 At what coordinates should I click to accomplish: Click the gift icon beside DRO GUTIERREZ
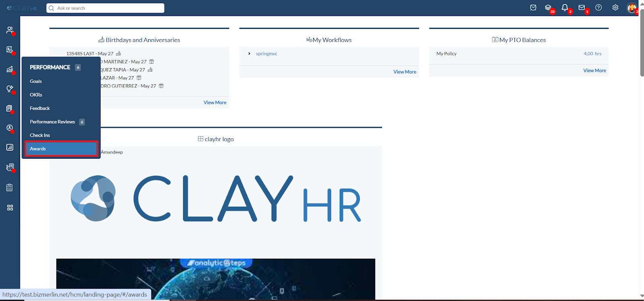(161, 86)
